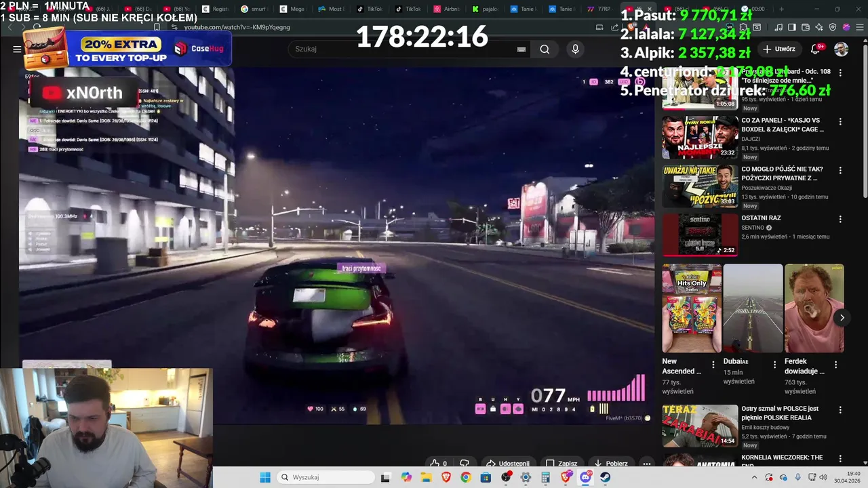Open the on-screen keyboard in search box

pyautogui.click(x=521, y=49)
